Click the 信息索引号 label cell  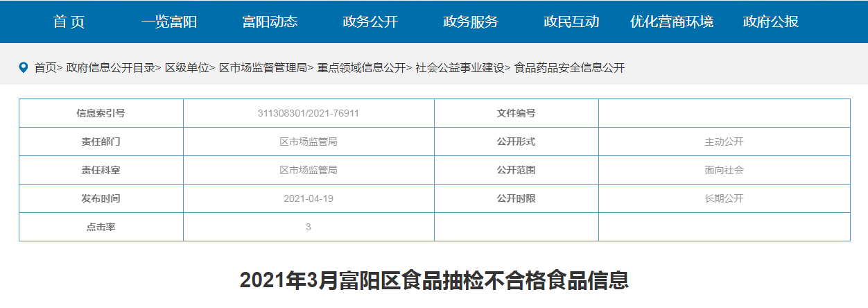pyautogui.click(x=101, y=113)
